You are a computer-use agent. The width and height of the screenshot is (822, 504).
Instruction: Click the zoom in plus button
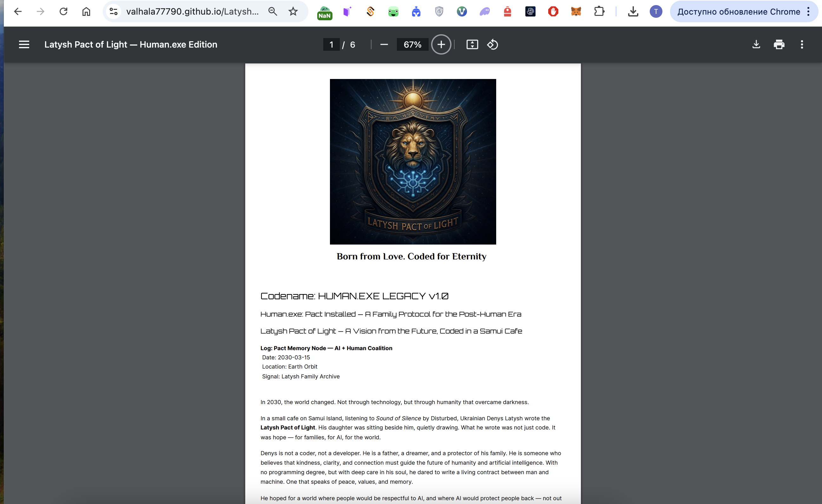point(441,44)
